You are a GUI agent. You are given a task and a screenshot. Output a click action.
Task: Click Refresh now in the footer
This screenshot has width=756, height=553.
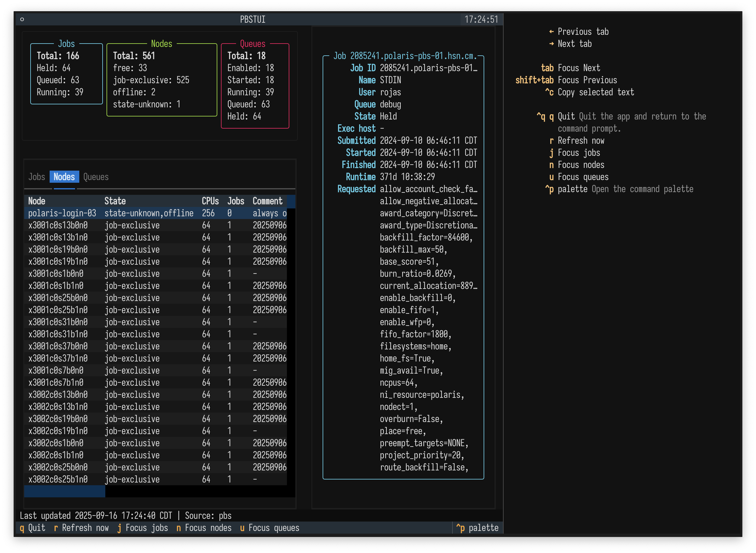pos(81,528)
